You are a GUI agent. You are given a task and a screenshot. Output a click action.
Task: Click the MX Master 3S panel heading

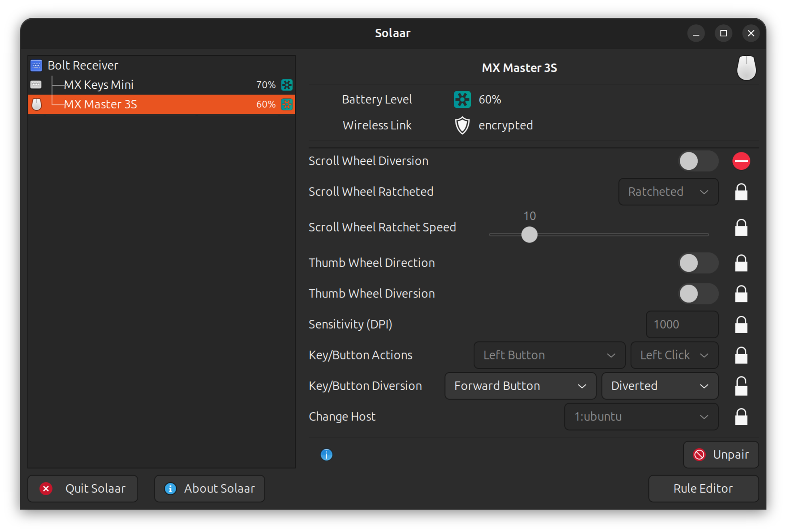(519, 68)
